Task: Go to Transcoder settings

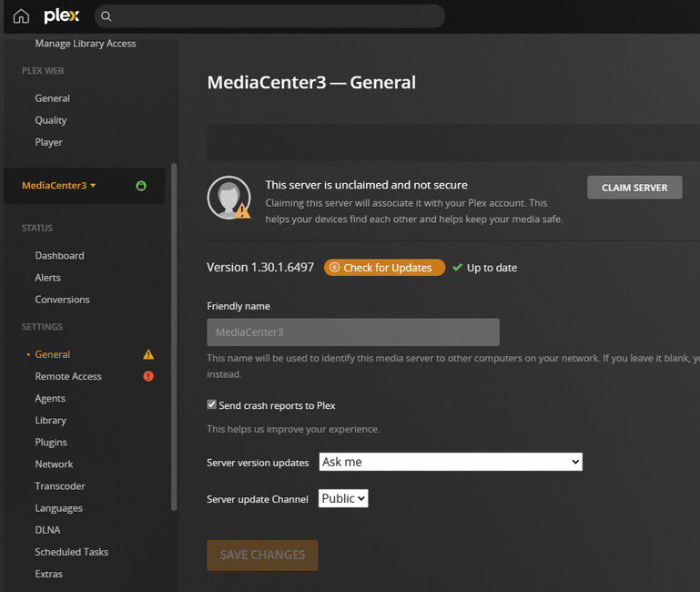Action: click(x=60, y=486)
